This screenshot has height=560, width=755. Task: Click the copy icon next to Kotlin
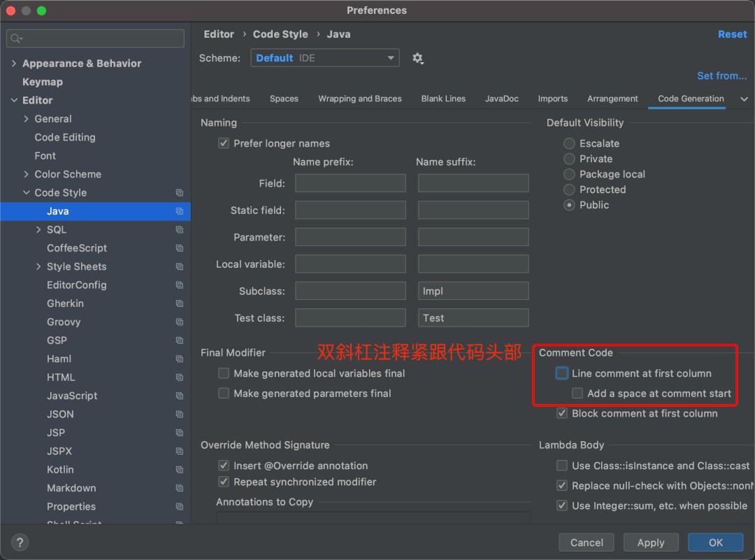(x=180, y=470)
